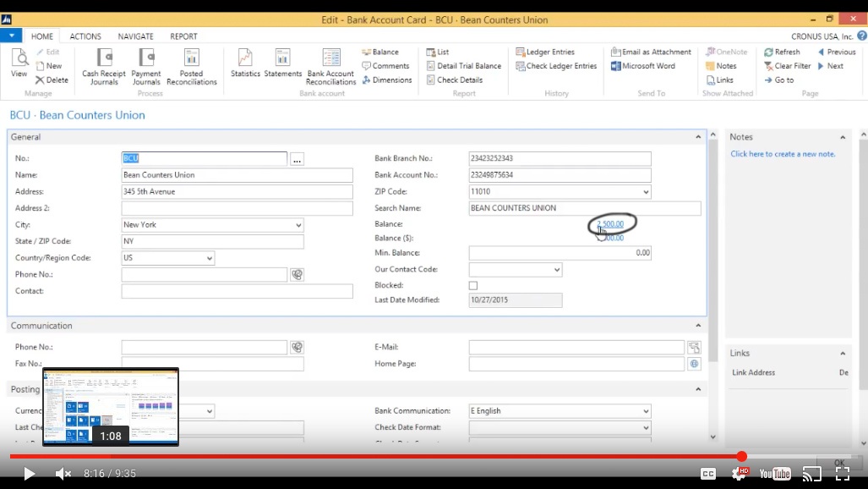This screenshot has height=489, width=868.
Task: Create a New bank account record
Action: pyautogui.click(x=49, y=66)
